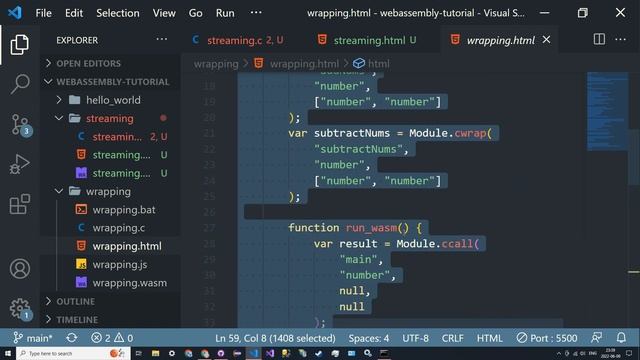Open File Explorer from the taskbar

click(x=155, y=353)
